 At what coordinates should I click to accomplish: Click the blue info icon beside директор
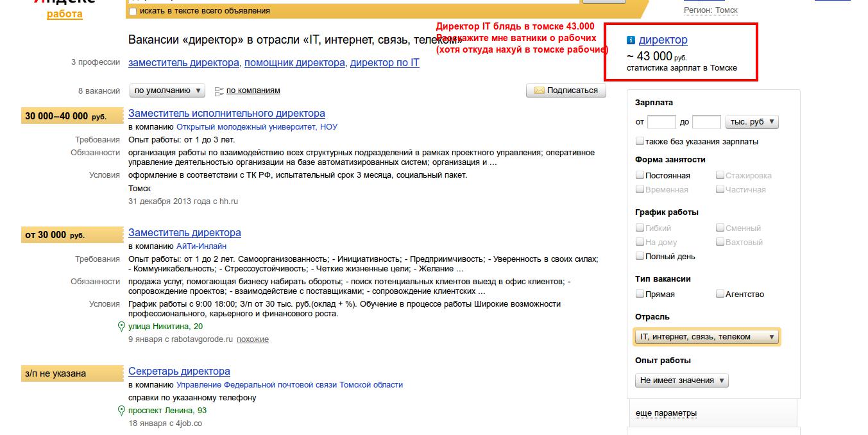pyautogui.click(x=631, y=40)
